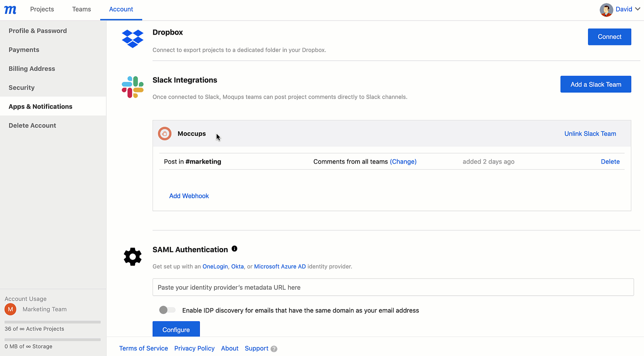Click the Marketing Team circle icon
Viewport: 644px width, 356px height.
point(10,309)
